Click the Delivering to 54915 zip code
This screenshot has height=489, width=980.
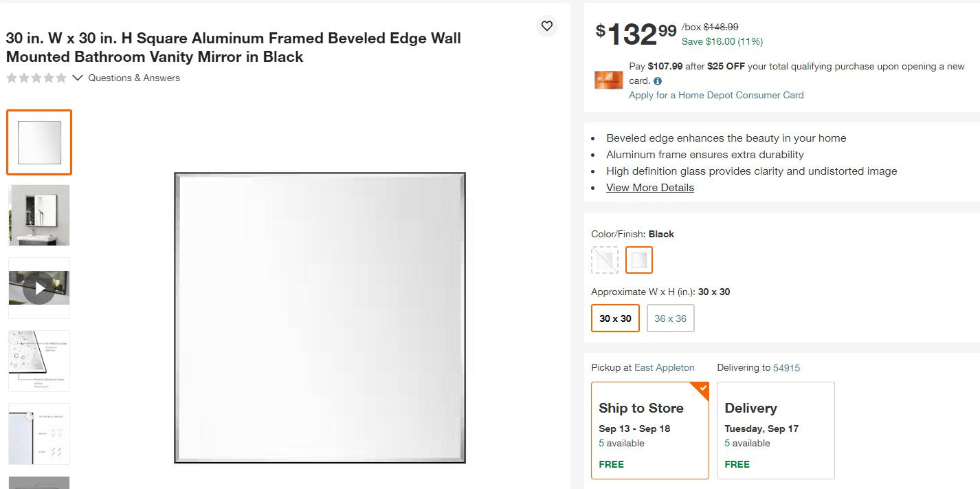click(786, 367)
